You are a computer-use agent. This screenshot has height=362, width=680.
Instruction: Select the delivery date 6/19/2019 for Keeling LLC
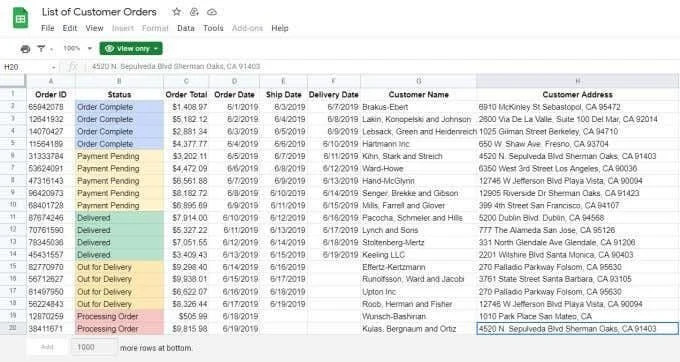click(333, 254)
